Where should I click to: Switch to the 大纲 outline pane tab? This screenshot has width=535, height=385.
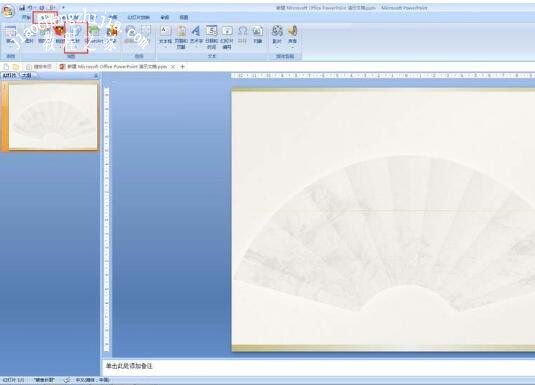pyautogui.click(x=27, y=75)
